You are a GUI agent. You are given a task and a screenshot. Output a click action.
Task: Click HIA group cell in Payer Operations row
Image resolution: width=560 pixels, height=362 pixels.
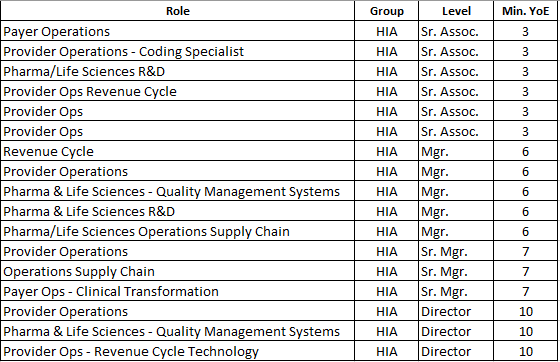pyautogui.click(x=386, y=31)
